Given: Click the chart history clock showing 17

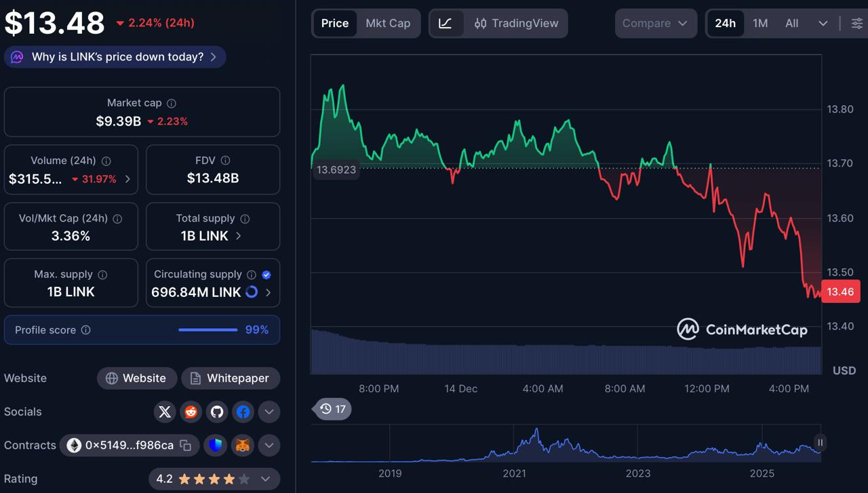Looking at the screenshot, I should (x=332, y=409).
